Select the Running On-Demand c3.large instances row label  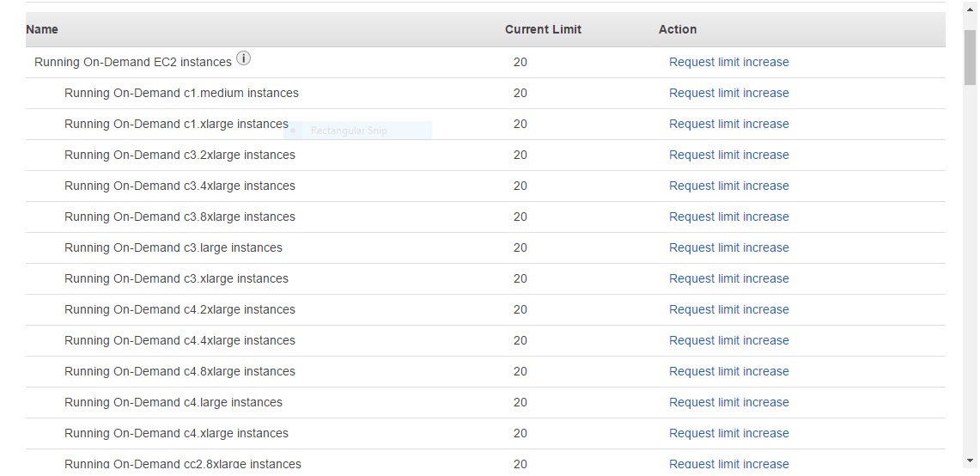173,247
